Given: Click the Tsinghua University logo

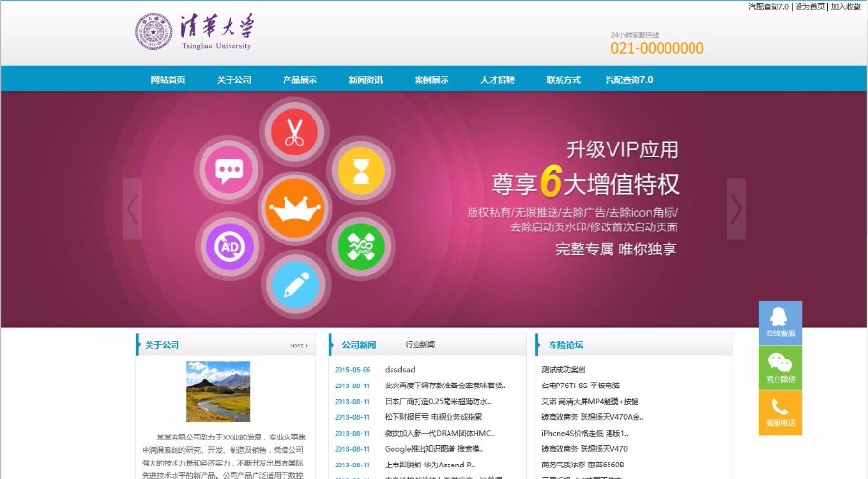Looking at the screenshot, I should tap(194, 32).
